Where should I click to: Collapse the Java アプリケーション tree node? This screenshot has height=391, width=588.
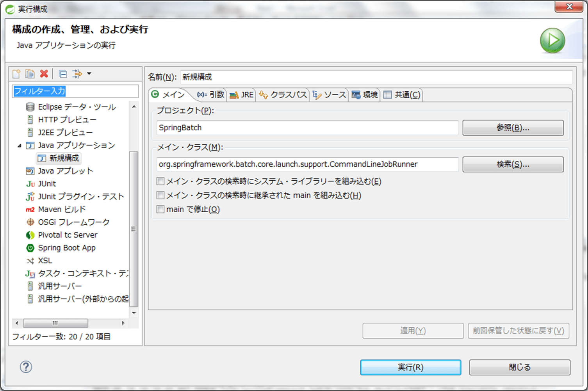(20, 146)
